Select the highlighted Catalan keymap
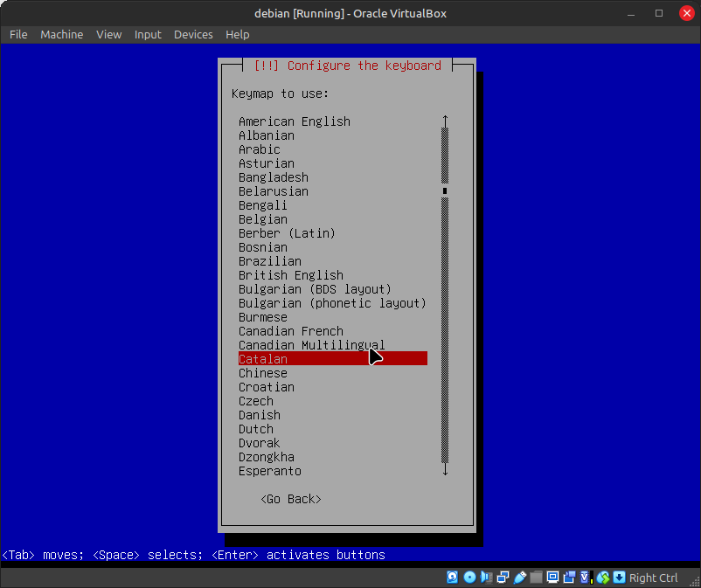The image size is (701, 588). 263,359
